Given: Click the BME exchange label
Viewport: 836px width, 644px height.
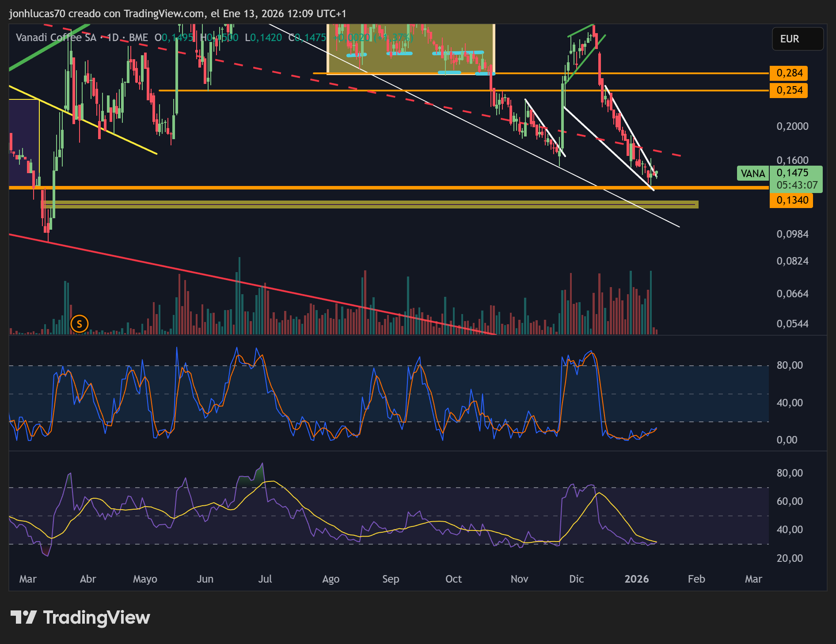Looking at the screenshot, I should [138, 38].
